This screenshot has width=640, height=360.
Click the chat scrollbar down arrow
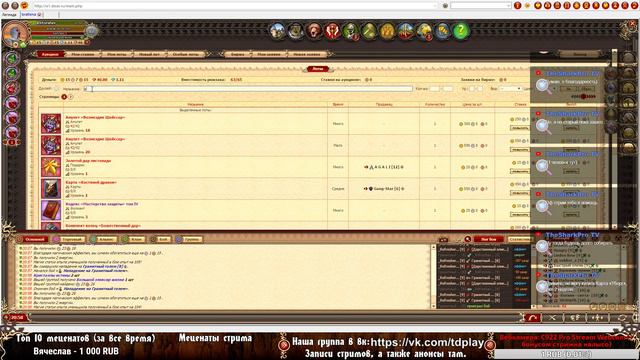pyautogui.click(x=433, y=306)
